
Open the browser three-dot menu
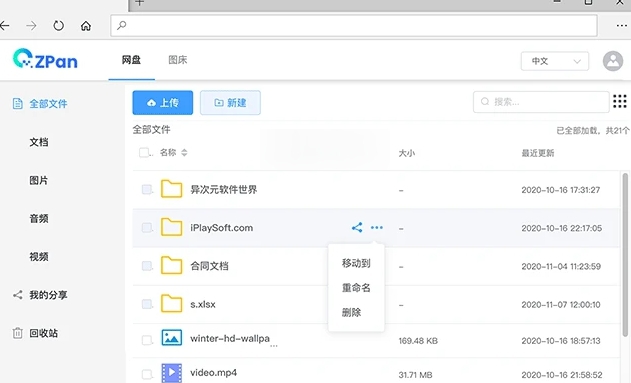point(621,26)
